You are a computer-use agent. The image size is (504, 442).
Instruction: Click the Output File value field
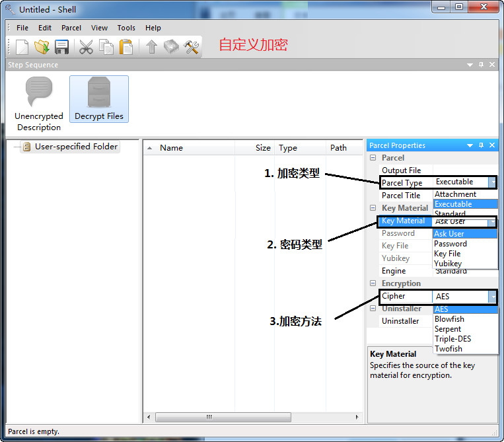(465, 170)
